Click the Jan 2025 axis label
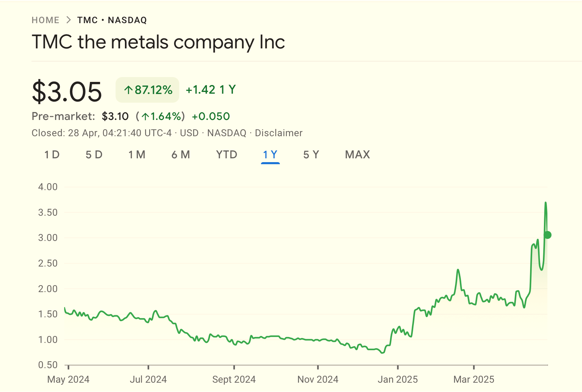The height and width of the screenshot is (392, 582). 398,379
